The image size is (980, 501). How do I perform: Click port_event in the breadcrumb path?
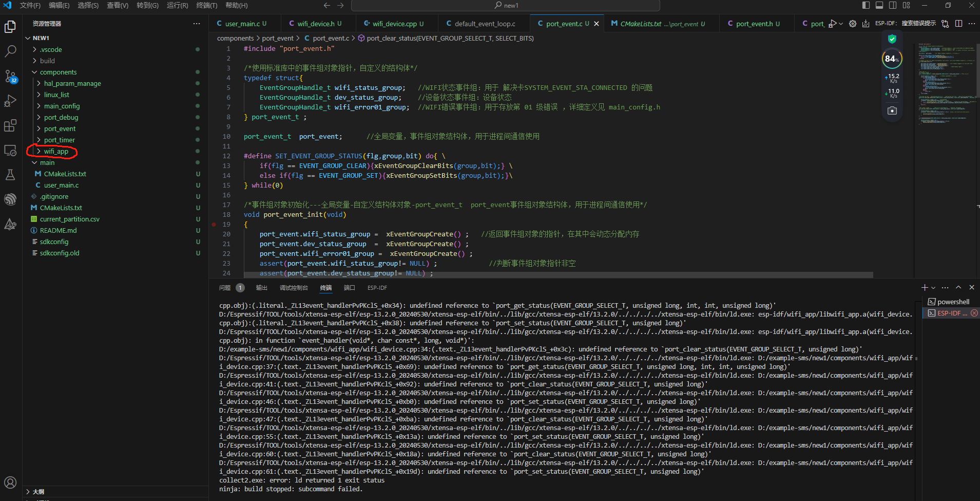[x=278, y=38]
